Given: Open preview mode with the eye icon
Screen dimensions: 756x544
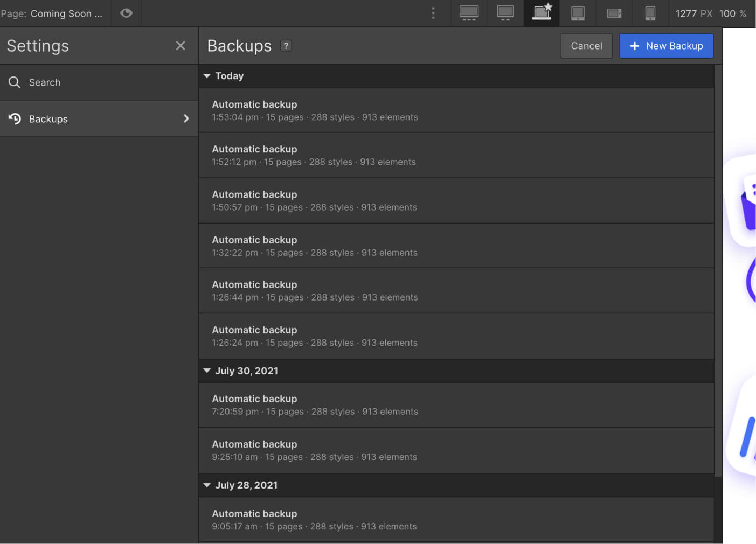Looking at the screenshot, I should [126, 13].
